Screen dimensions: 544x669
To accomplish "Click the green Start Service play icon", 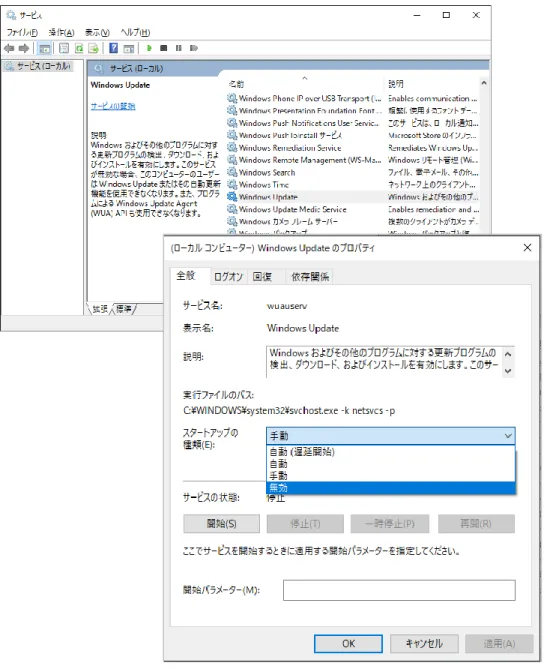I will 149,48.
